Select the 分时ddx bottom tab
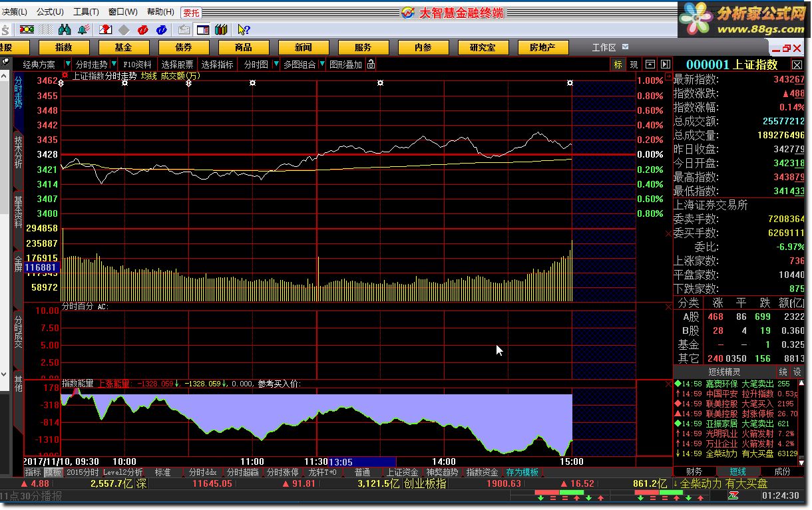Screen dimensions: 812x510 202,472
